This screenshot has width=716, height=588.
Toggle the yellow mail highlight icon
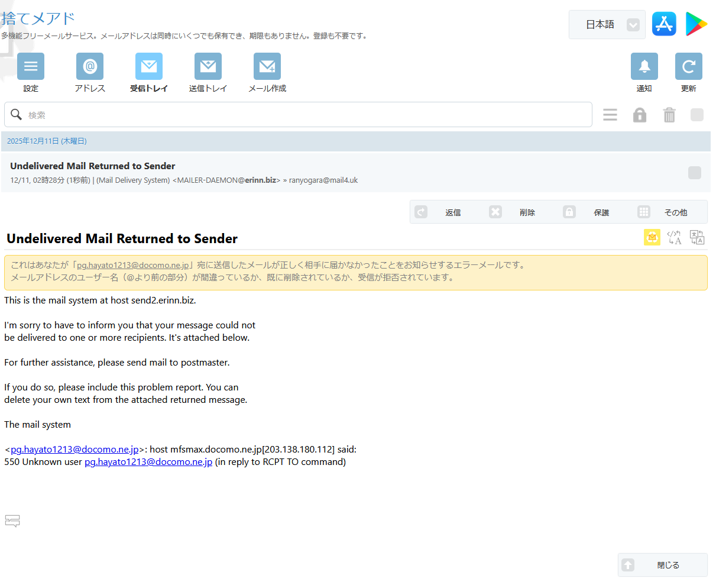tap(652, 237)
